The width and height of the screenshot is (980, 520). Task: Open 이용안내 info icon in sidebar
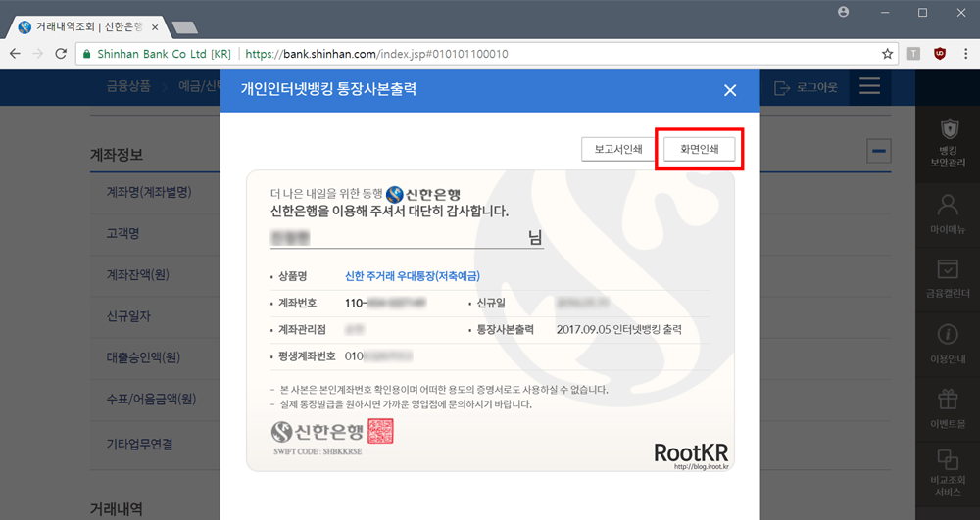[948, 344]
